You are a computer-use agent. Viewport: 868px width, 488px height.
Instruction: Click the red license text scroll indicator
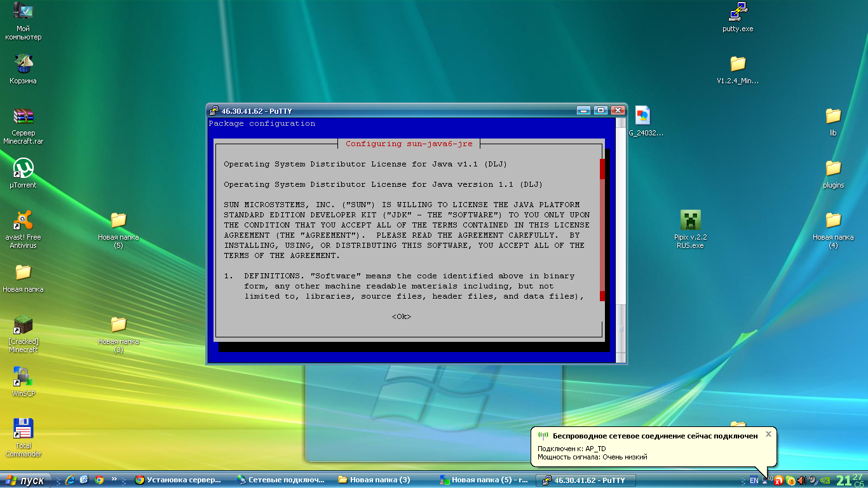tap(602, 230)
